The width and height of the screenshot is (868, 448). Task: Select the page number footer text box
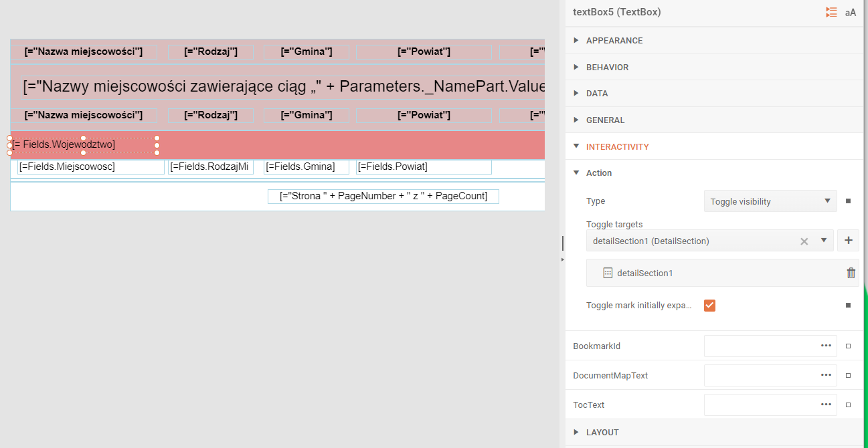[x=383, y=197]
